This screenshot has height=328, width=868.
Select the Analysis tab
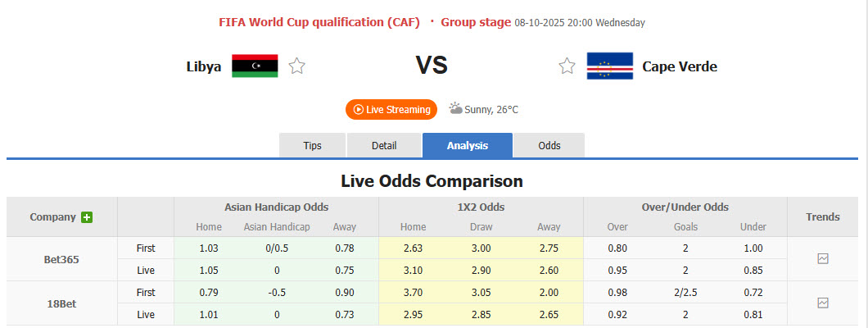click(x=468, y=145)
